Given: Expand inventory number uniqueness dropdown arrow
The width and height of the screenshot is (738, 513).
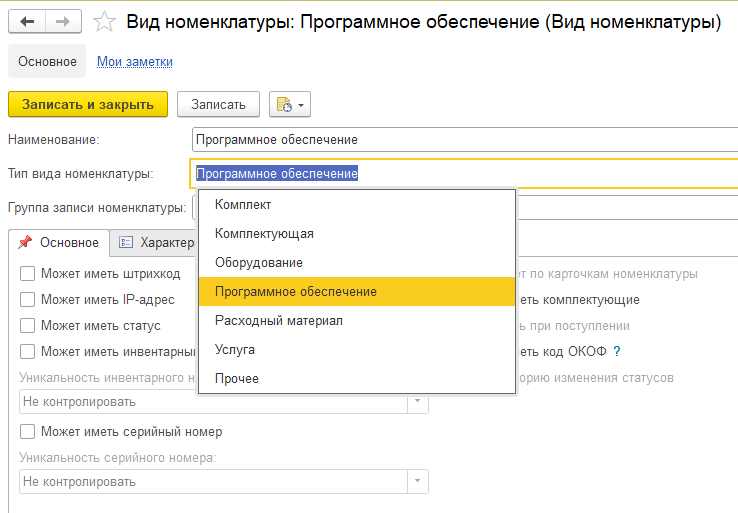Looking at the screenshot, I should coord(417,402).
